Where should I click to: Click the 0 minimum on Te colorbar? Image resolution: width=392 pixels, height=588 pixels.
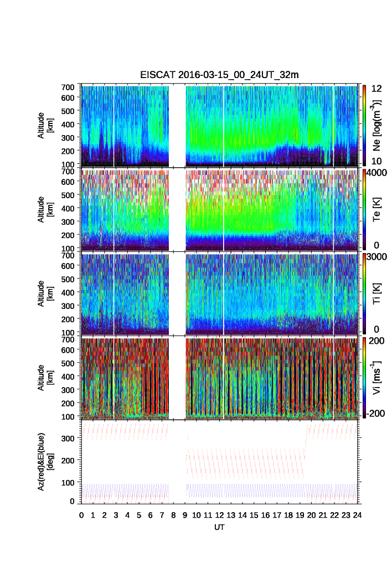[x=376, y=245]
